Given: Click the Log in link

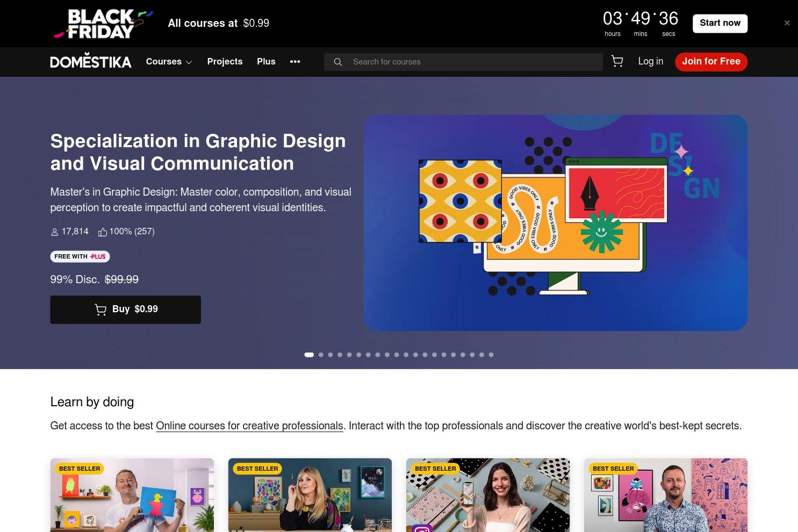Looking at the screenshot, I should click(651, 61).
